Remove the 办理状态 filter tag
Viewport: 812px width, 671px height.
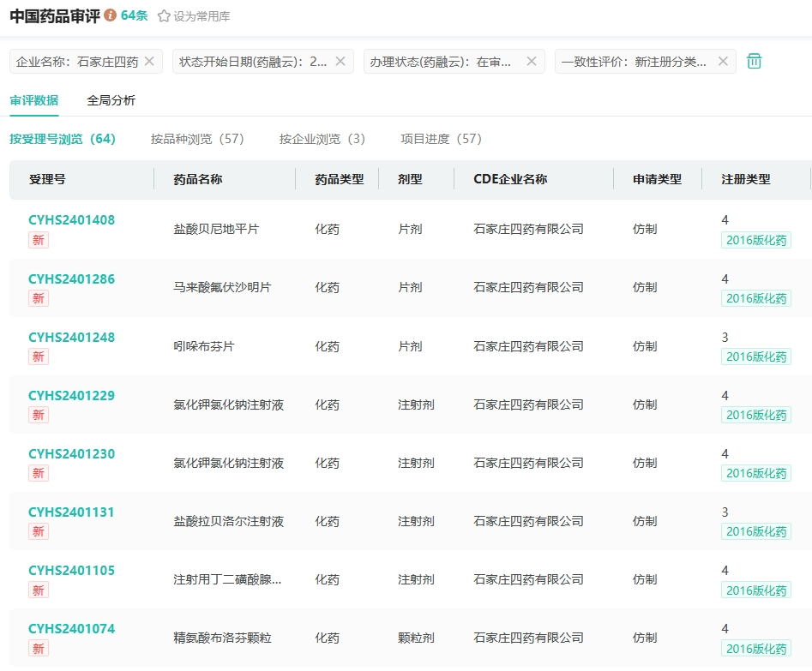coord(532,61)
